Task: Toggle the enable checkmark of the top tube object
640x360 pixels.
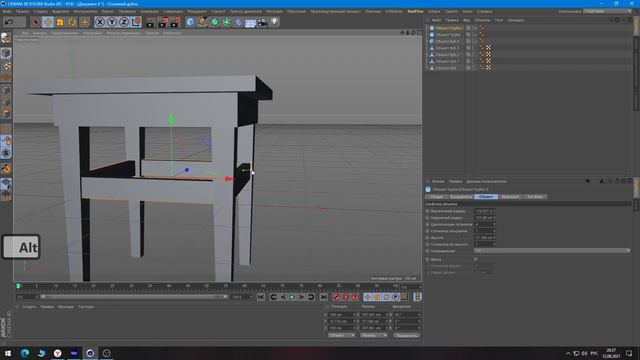Action: click(x=475, y=28)
